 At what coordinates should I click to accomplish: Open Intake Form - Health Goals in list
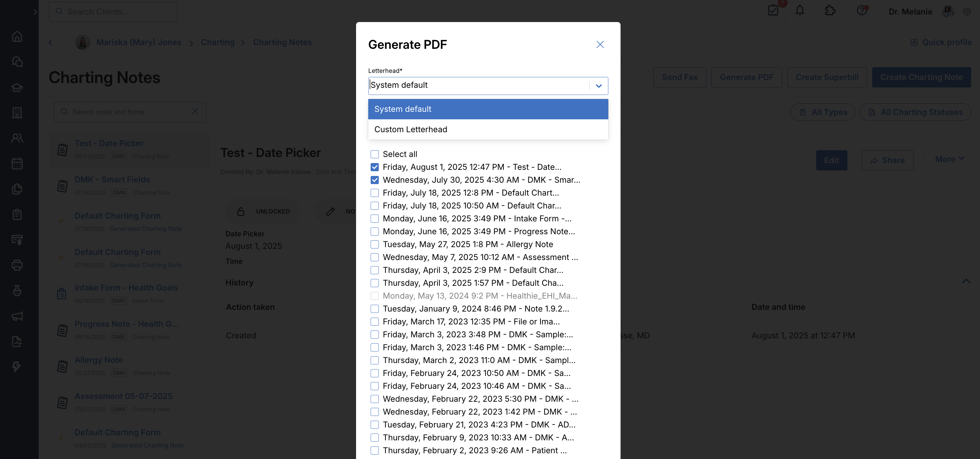(126, 288)
